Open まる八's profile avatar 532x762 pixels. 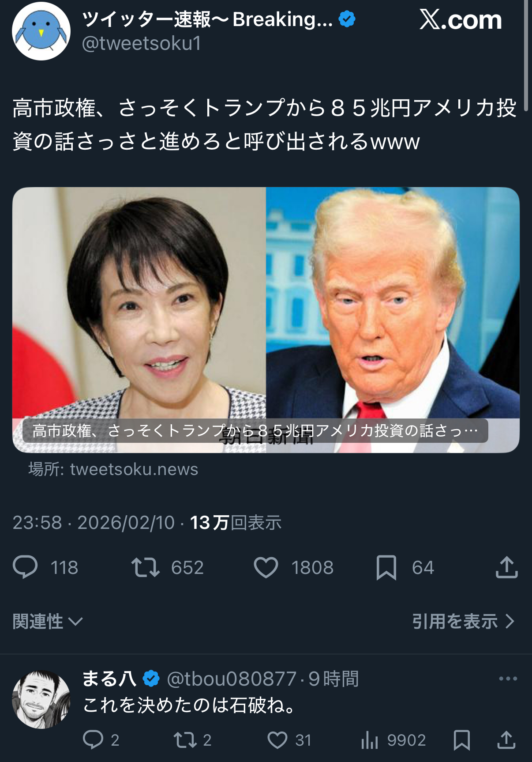click(41, 699)
